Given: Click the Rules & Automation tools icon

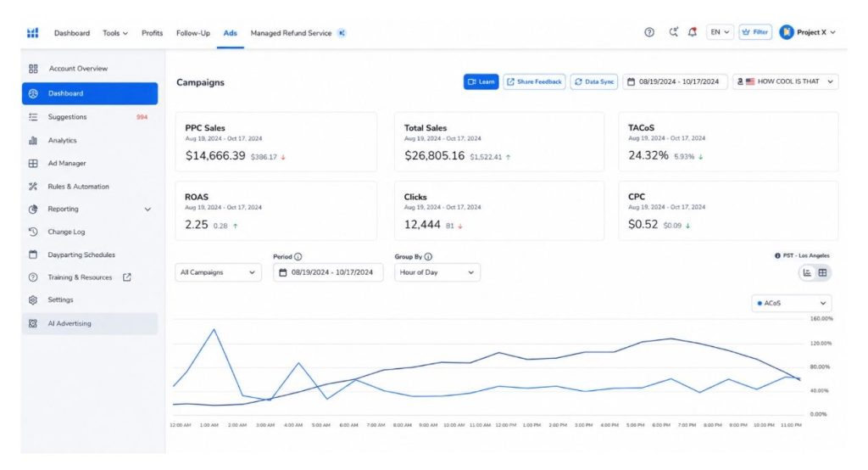Looking at the screenshot, I should pos(33,187).
